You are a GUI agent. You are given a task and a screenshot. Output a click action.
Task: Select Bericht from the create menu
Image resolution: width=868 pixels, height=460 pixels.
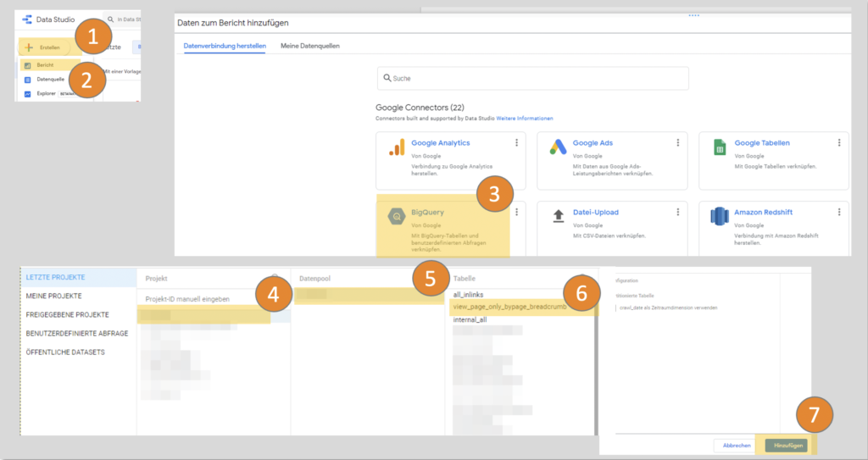(x=46, y=64)
